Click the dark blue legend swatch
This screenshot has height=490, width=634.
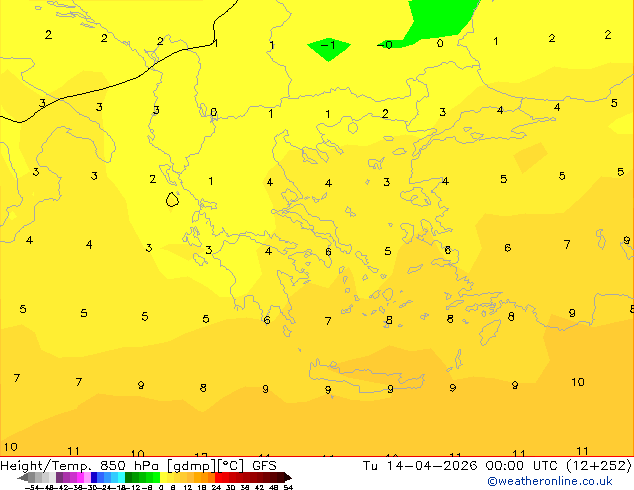pyautogui.click(x=94, y=477)
